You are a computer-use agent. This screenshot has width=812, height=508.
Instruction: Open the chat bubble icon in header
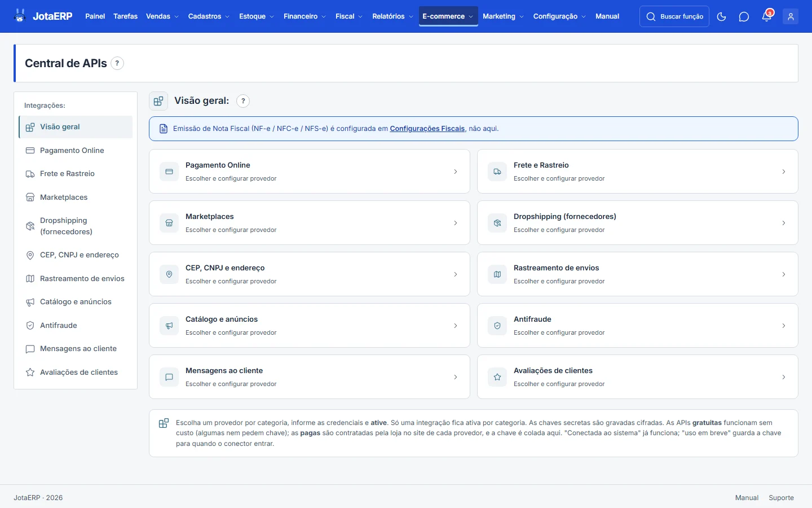(744, 16)
